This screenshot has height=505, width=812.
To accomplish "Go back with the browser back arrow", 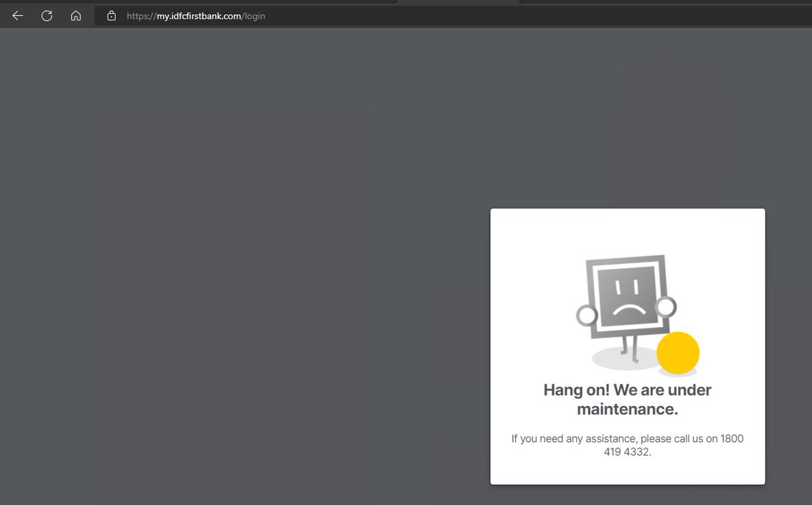I will tap(18, 16).
